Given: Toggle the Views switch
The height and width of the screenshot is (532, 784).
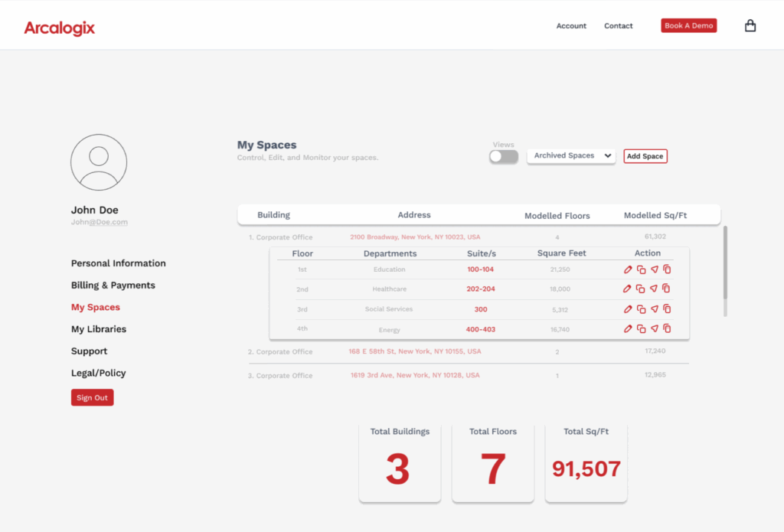Looking at the screenshot, I should 504,156.
